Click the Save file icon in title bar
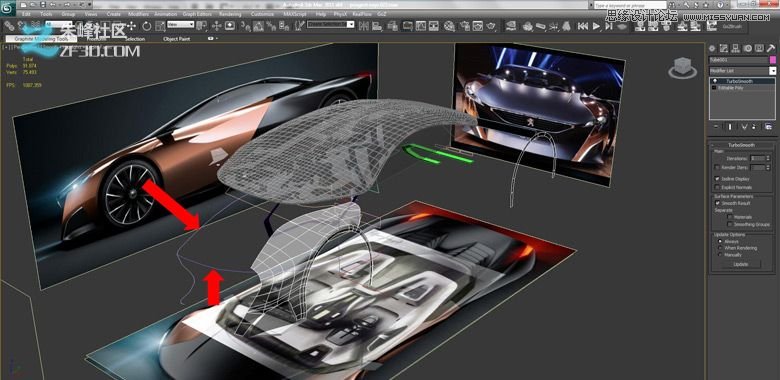The width and height of the screenshot is (780, 380). [43, 4]
